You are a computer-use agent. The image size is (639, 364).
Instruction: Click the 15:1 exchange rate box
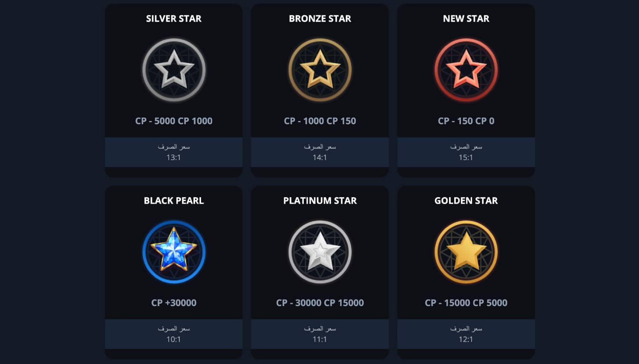click(466, 152)
